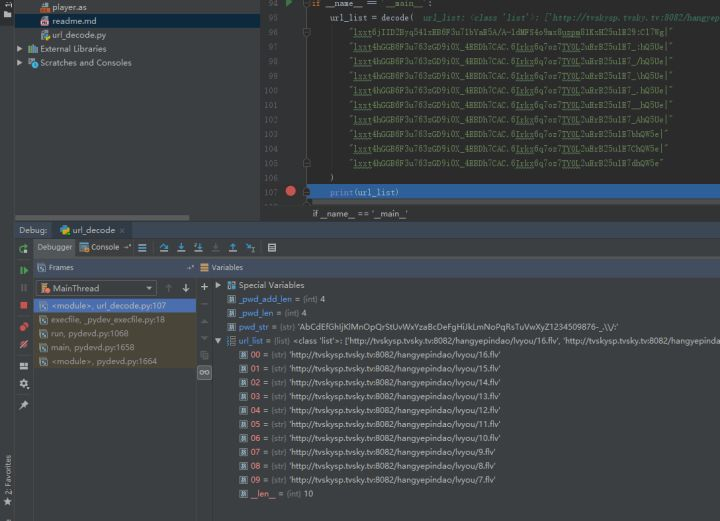This screenshot has height=521, width=720.
Task: Click the Frames panel restore layout arrow
Action: pyautogui.click(x=190, y=268)
